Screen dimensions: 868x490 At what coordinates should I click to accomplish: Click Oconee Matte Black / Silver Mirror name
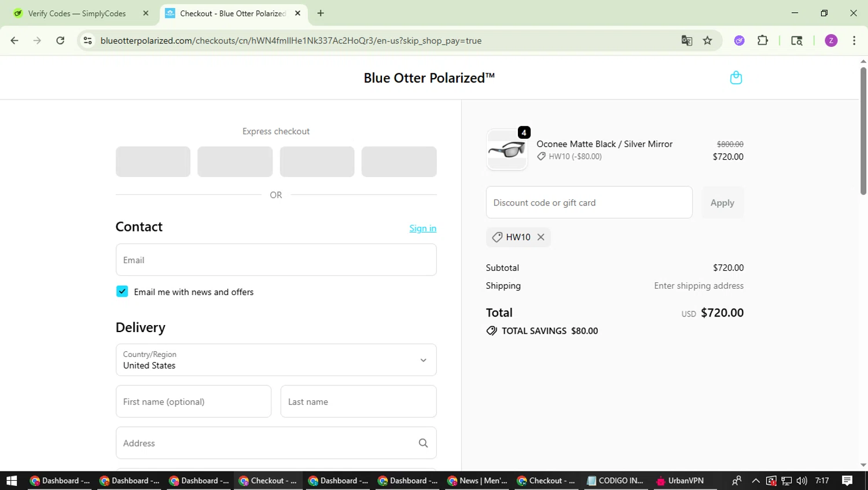coord(604,144)
